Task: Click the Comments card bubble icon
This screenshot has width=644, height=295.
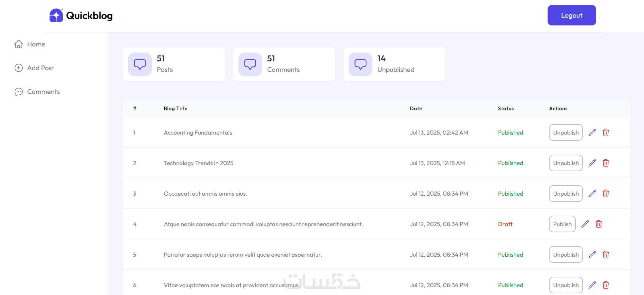Action: point(250,64)
